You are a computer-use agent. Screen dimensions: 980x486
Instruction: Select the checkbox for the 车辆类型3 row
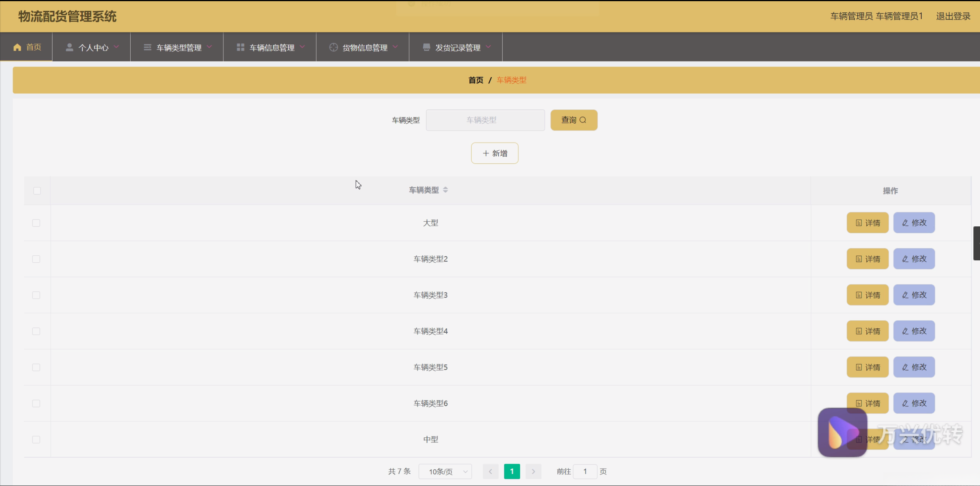click(36, 295)
